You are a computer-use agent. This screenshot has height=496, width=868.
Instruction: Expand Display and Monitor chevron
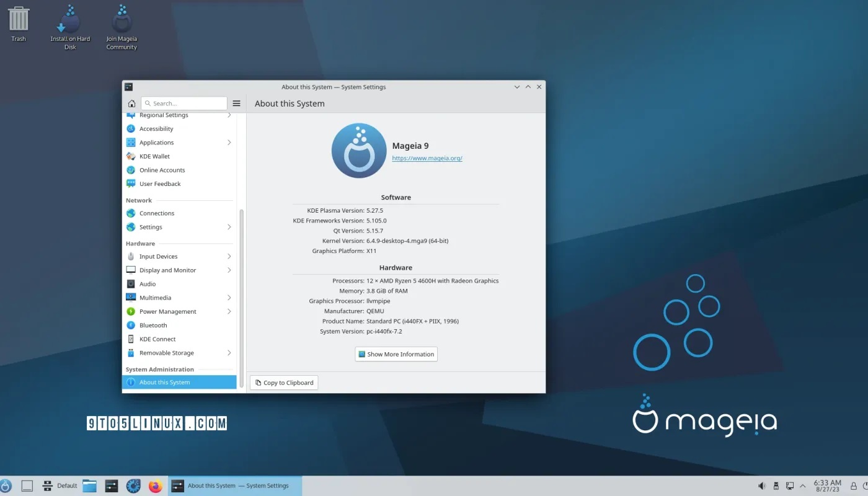point(229,270)
